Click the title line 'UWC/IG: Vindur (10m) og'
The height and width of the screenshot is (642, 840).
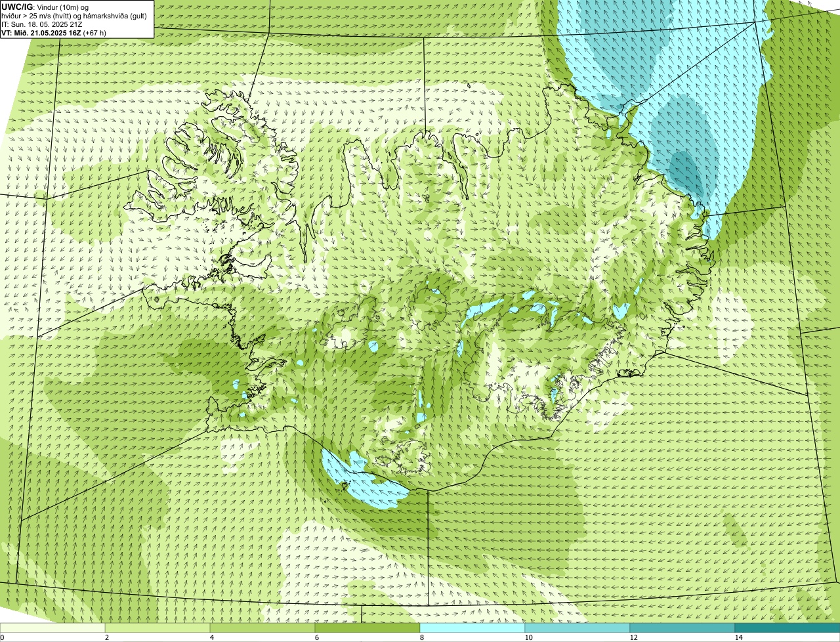(45, 7)
